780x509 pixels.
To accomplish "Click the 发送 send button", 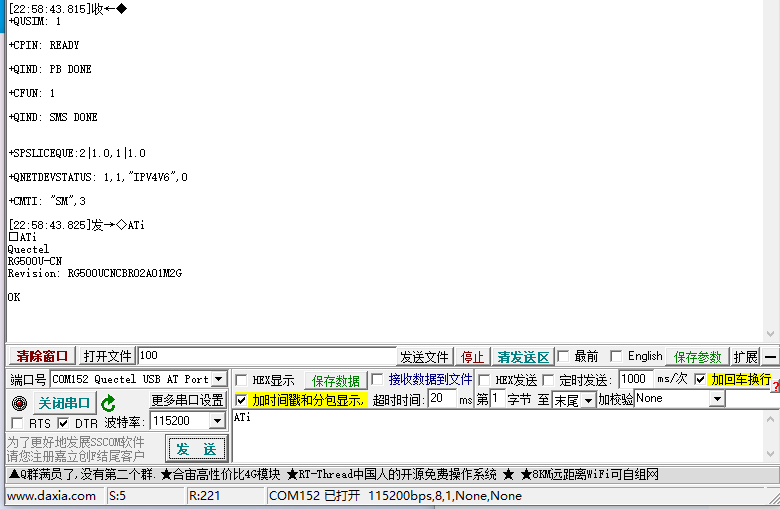I will click(x=196, y=449).
